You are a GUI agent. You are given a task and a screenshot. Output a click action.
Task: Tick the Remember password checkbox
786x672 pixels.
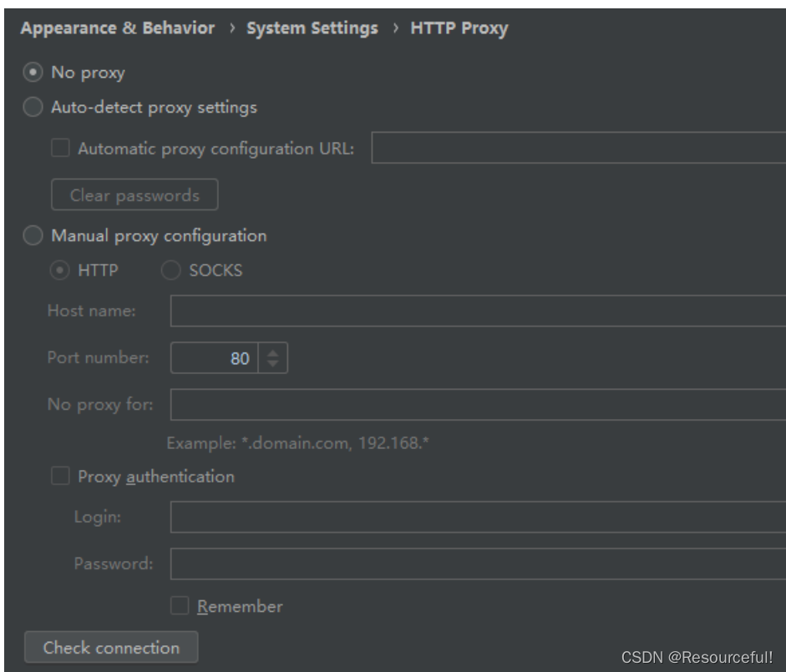[x=180, y=605]
